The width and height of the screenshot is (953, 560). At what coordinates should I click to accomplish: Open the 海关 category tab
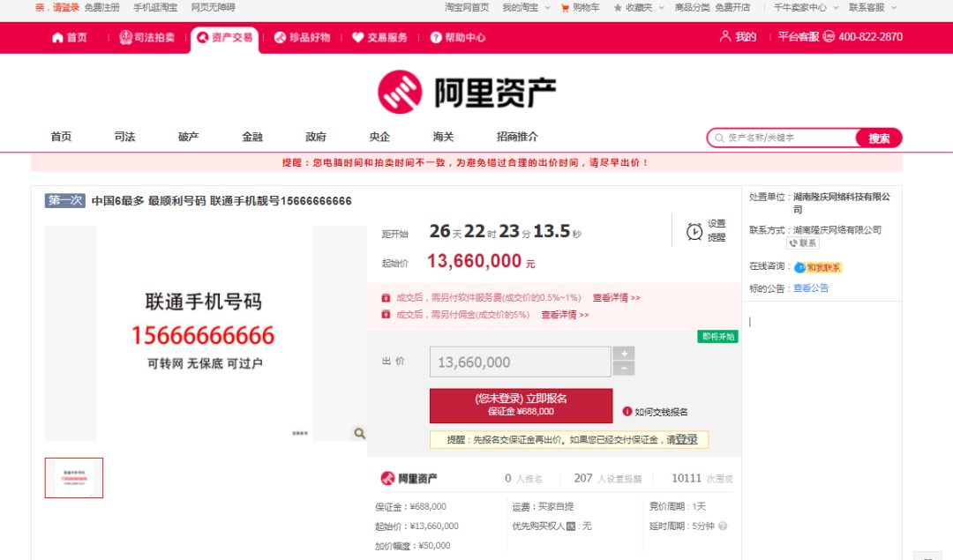[444, 137]
